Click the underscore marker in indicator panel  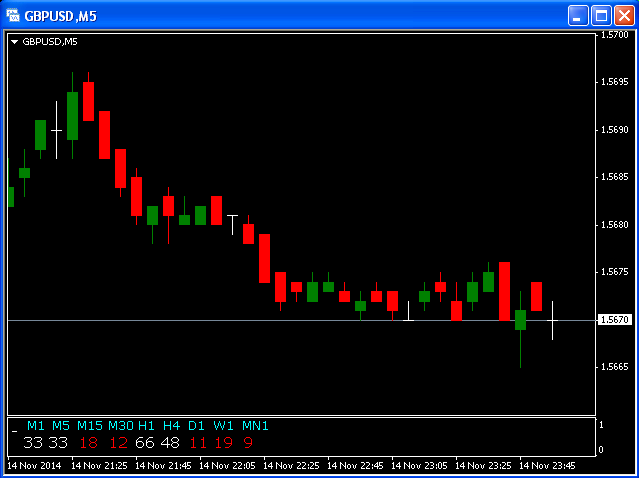pyautogui.click(x=15, y=428)
